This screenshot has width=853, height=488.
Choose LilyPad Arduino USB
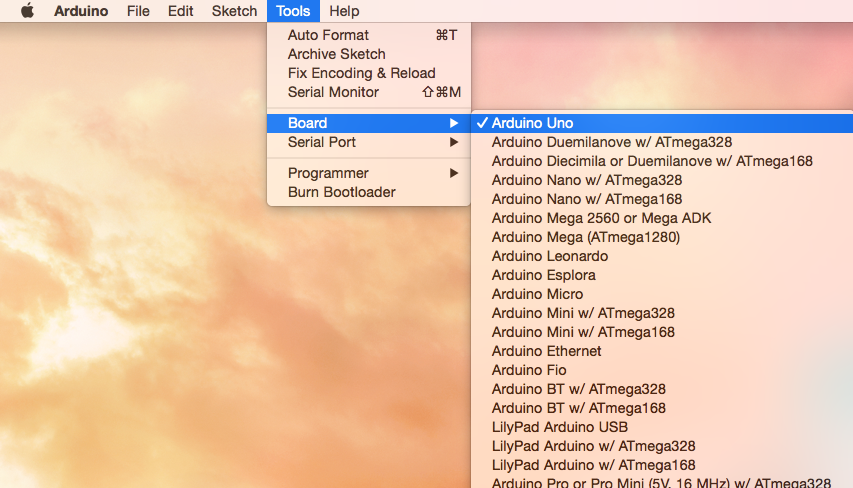(x=662, y=428)
